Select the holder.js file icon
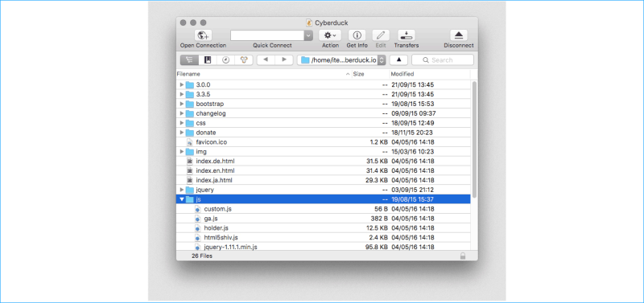 (x=197, y=228)
